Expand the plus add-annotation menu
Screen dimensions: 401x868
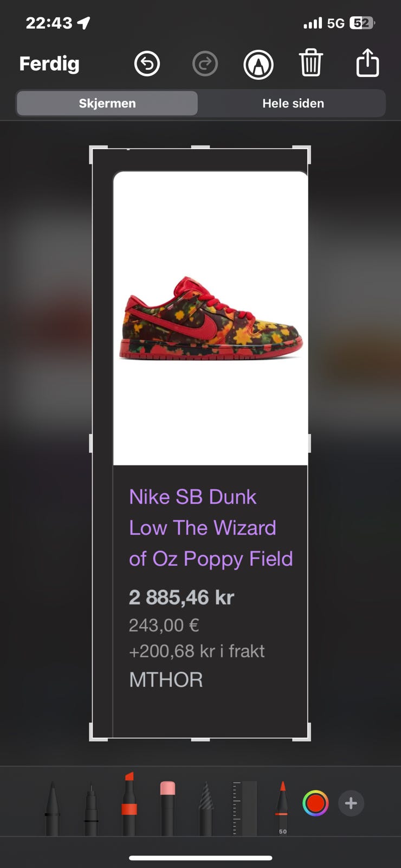point(351,803)
